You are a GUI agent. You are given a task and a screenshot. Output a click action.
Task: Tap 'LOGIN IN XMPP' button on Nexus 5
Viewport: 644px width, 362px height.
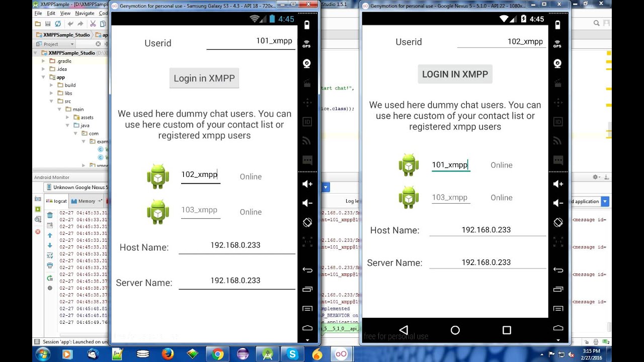point(455,74)
